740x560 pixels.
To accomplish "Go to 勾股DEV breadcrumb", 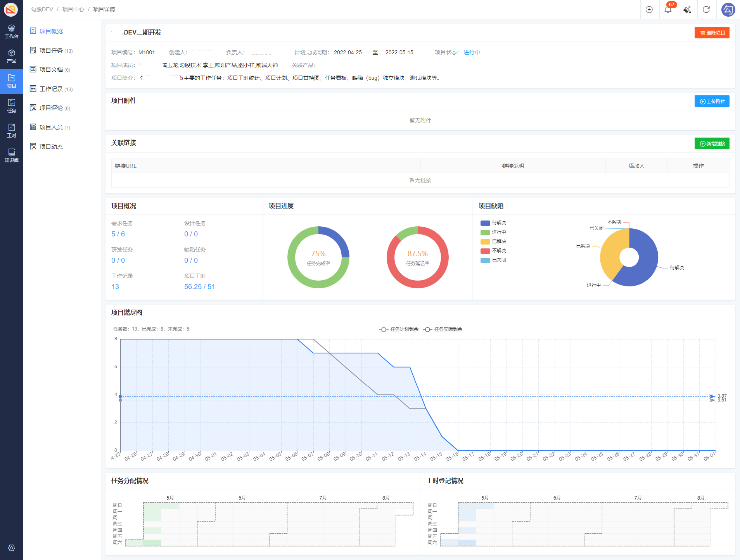I will [42, 9].
